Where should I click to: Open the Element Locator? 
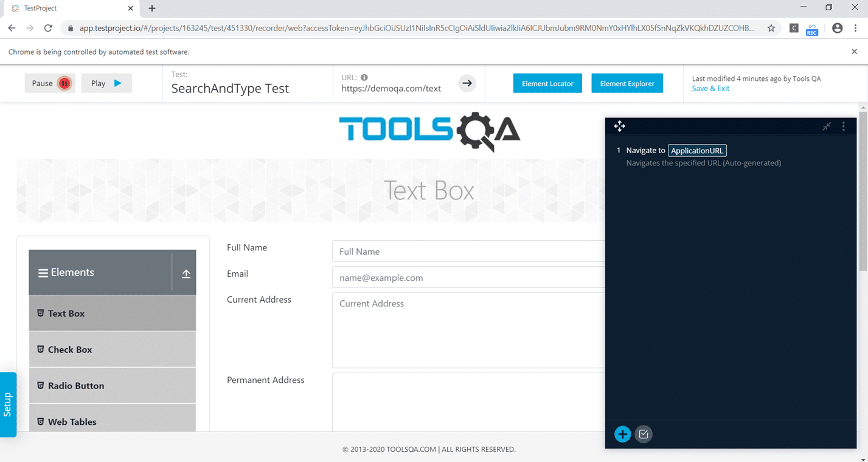[x=547, y=83]
